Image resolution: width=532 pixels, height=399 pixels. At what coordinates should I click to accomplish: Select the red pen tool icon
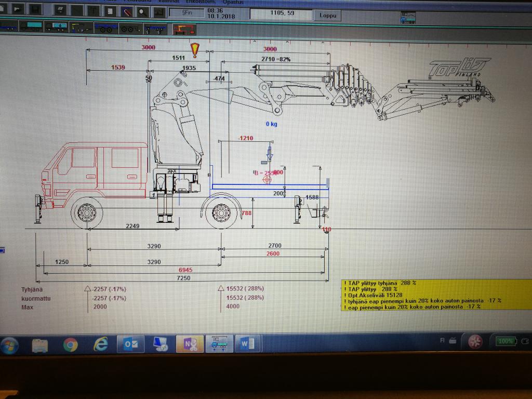click(127, 11)
